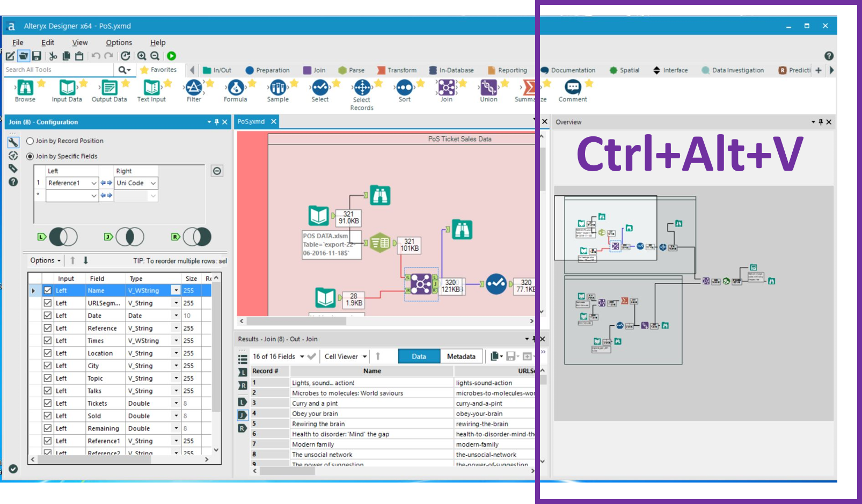Cut selection with scissors icon

click(x=53, y=56)
